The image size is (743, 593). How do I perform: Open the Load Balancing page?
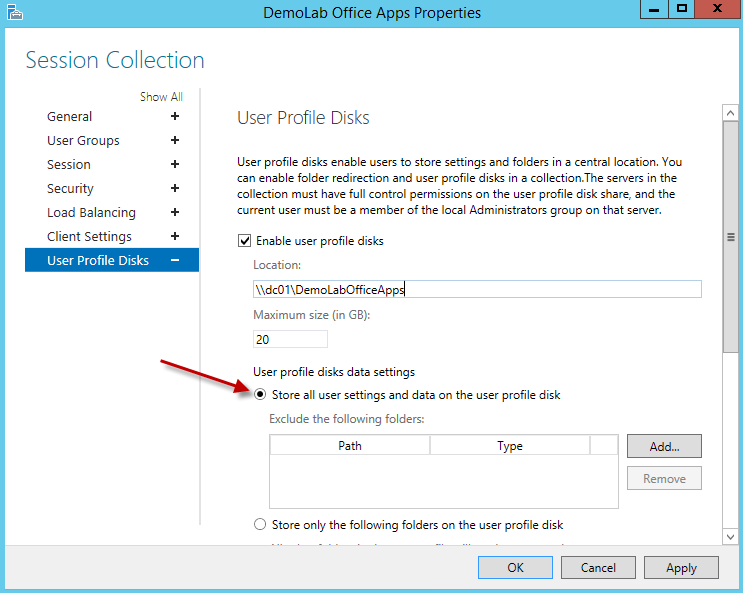point(91,213)
